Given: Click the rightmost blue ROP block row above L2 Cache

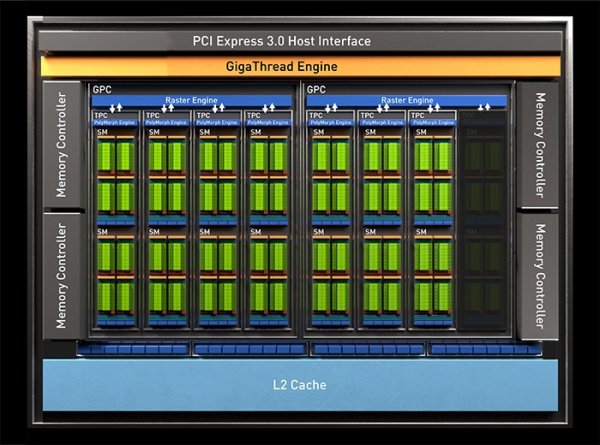Looking at the screenshot, I should [484, 349].
